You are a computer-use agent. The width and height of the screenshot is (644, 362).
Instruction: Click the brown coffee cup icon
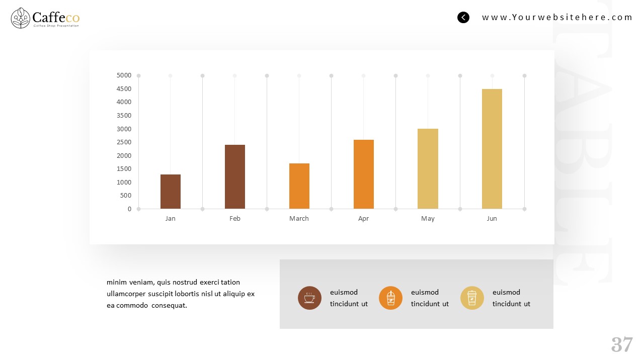(309, 298)
